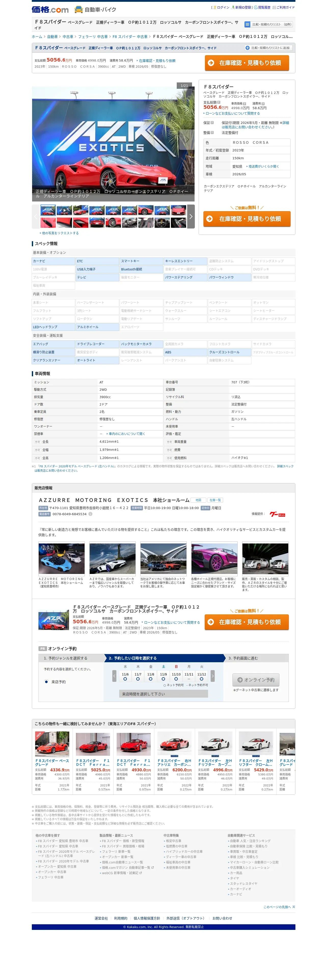
Task: Select 11/6 reservation date circle
Action: tap(125, 679)
